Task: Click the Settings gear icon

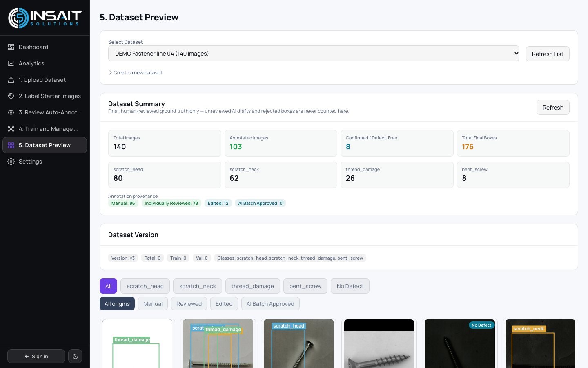Action: tap(11, 162)
